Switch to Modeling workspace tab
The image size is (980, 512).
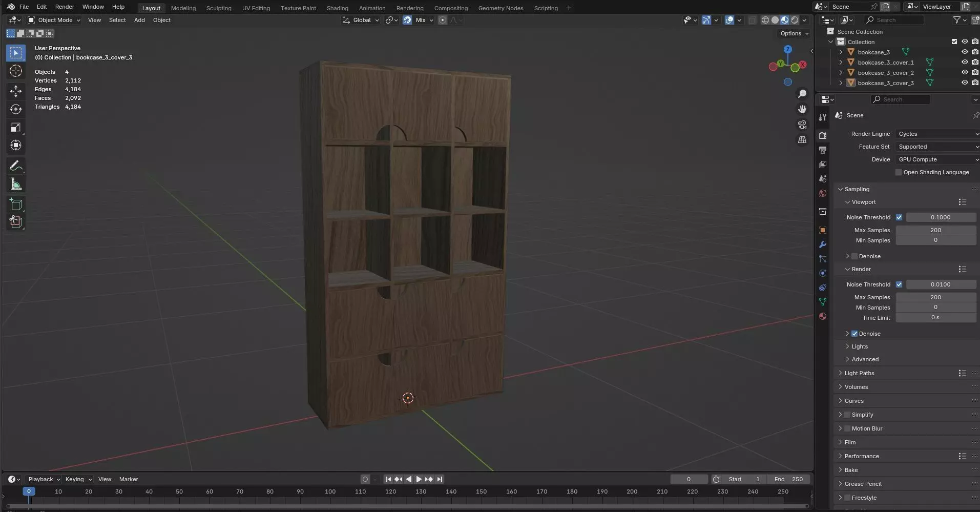tap(183, 8)
